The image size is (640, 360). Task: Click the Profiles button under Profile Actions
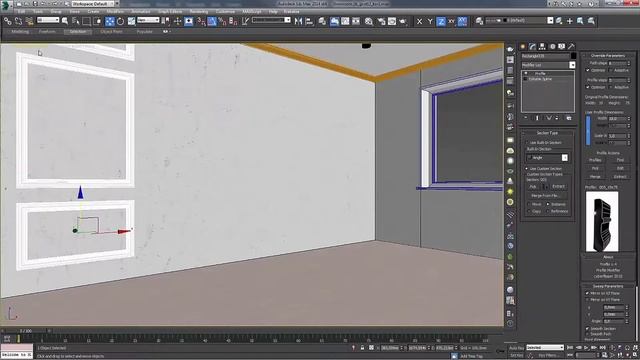coord(595,160)
